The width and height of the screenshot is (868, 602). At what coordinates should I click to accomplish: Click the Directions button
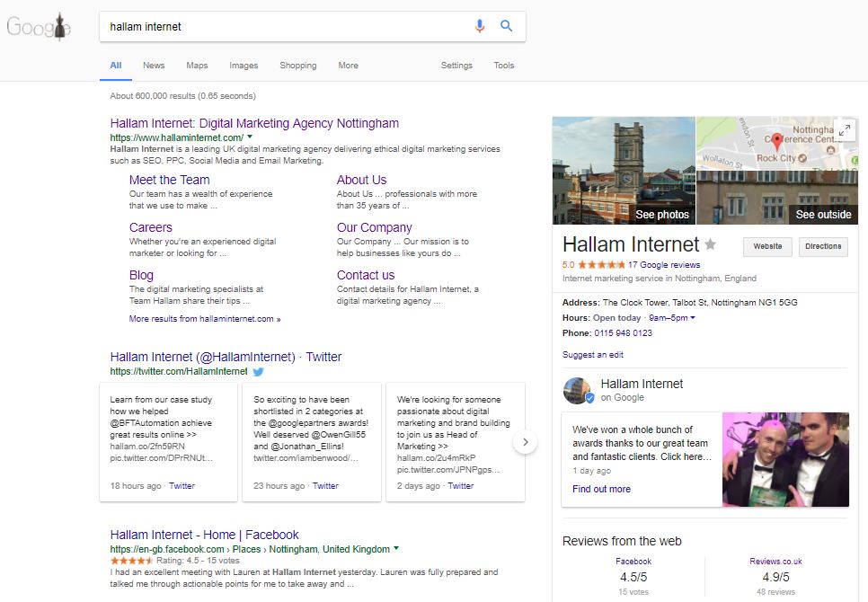click(x=823, y=246)
